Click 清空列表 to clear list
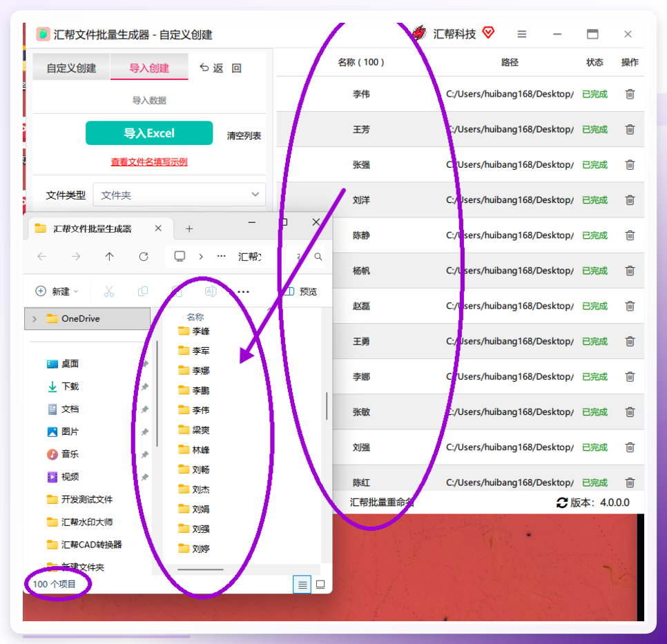The height and width of the screenshot is (644, 667). [x=244, y=136]
